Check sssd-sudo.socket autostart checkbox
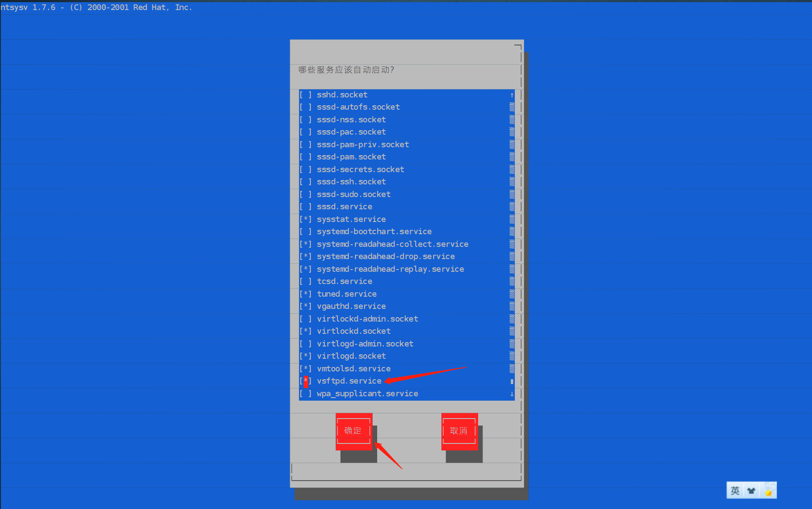This screenshot has height=509, width=812. pos(305,194)
